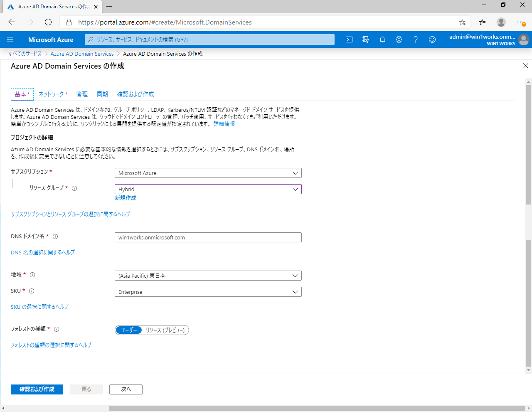Click the info icon next to リソース グループ
Image resolution: width=532 pixels, height=414 pixels.
[74, 188]
